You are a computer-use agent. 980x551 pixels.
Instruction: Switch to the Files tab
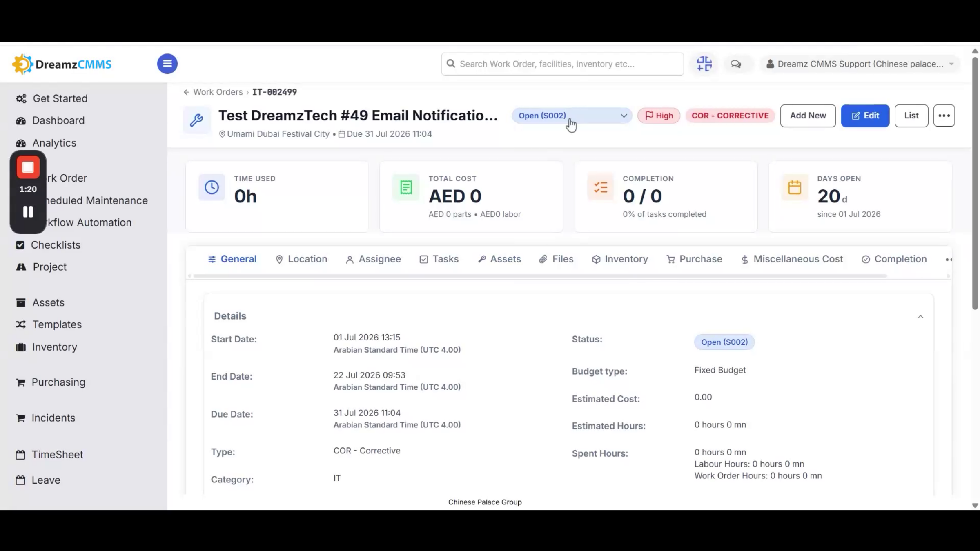click(x=556, y=259)
